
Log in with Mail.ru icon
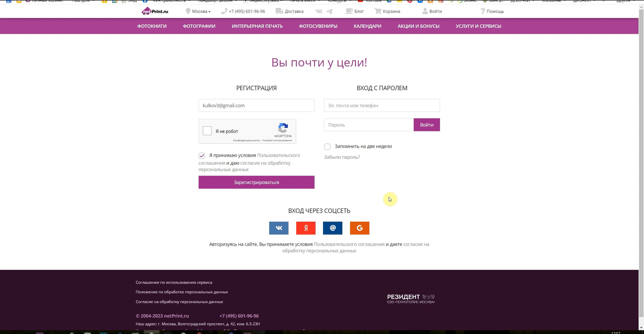click(x=332, y=228)
